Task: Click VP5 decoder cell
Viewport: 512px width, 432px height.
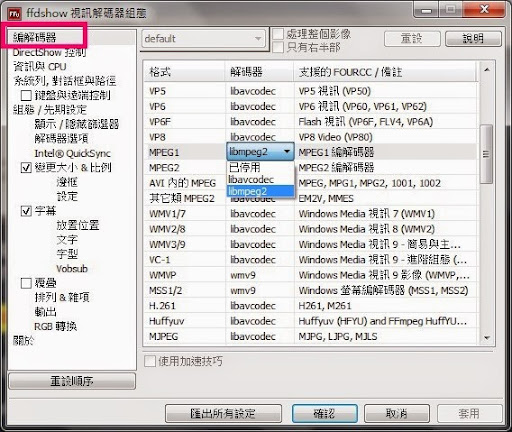Action: [x=259, y=91]
